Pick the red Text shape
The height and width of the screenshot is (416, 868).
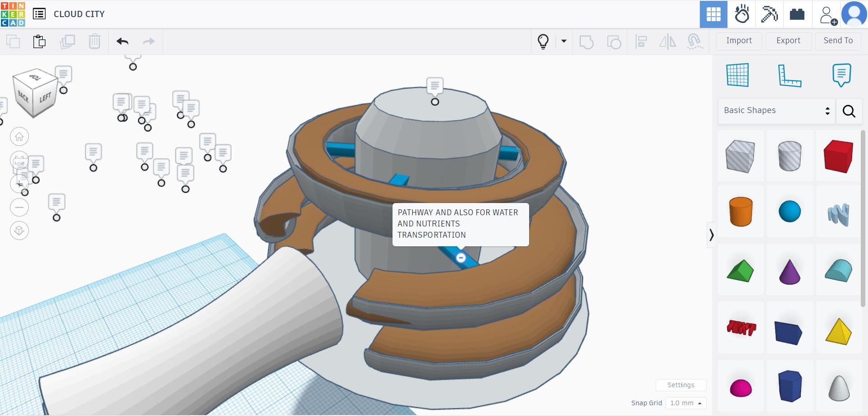pyautogui.click(x=740, y=328)
